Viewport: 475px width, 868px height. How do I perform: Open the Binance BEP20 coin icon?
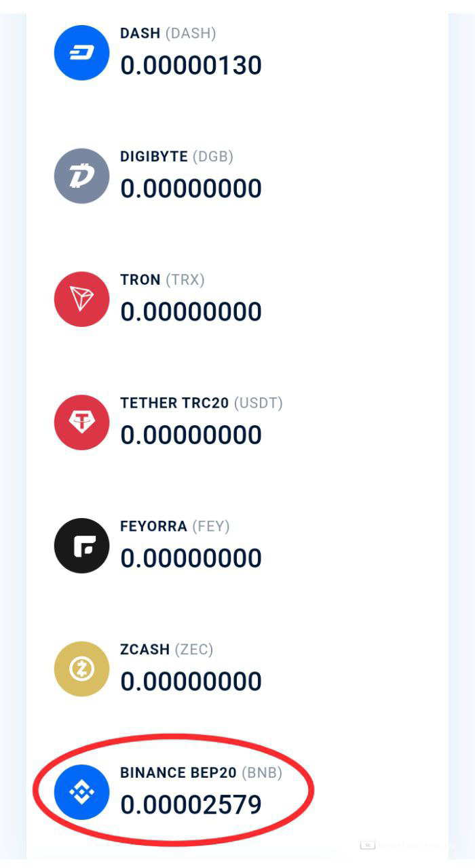[81, 792]
